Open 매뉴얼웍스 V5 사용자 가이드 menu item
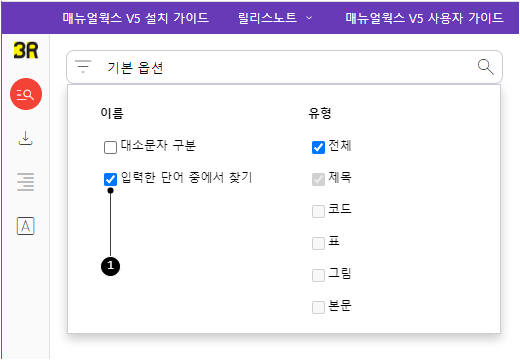This screenshot has height=360, width=520. click(x=424, y=18)
